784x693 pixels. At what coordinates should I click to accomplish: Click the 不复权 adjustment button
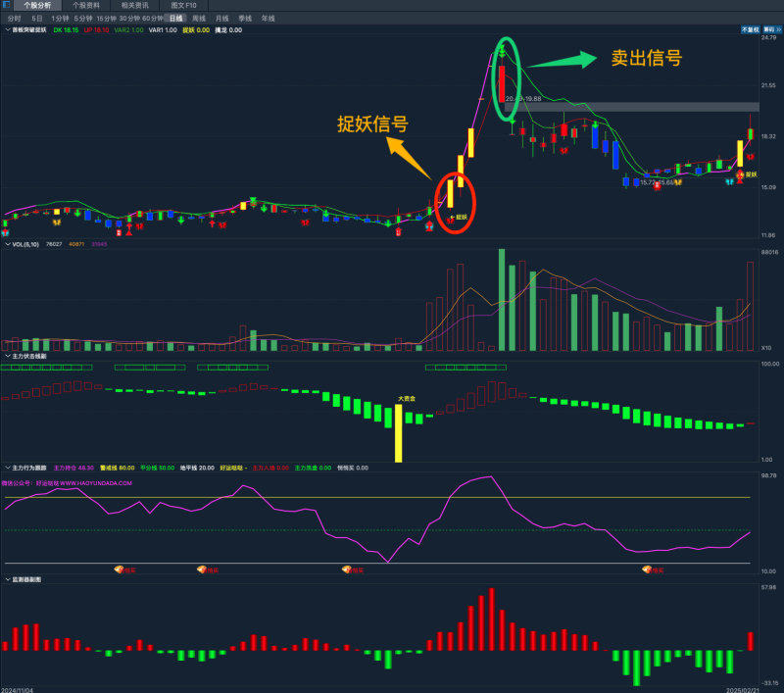tap(750, 30)
